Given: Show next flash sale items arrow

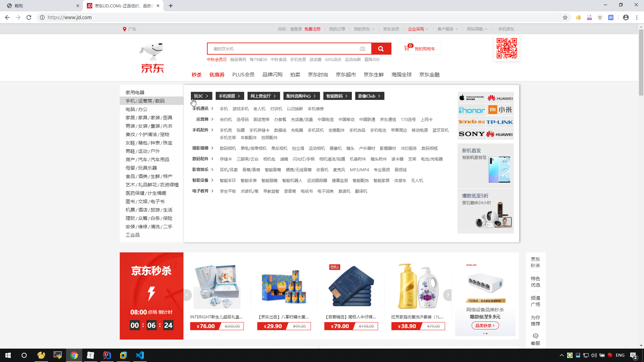Looking at the screenshot, I should (x=447, y=295).
